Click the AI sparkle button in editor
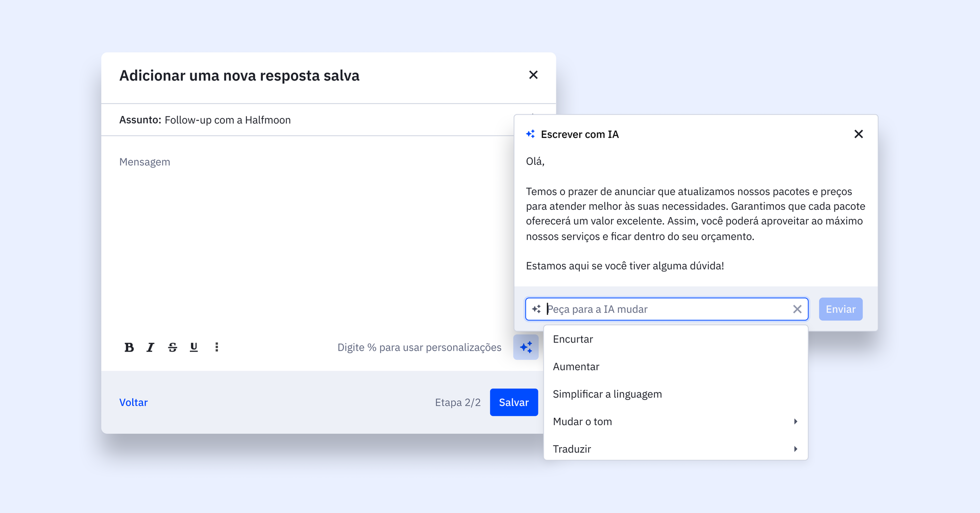Screen dimensions: 980x513 526,348
